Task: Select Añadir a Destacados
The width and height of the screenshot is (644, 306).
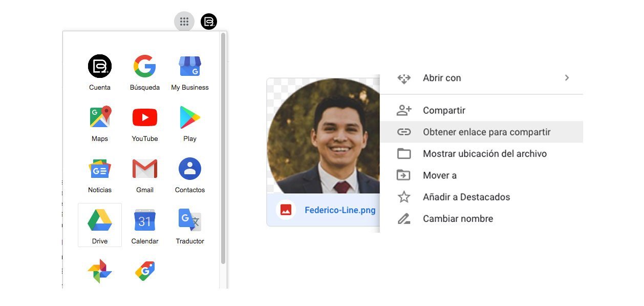Action: pos(481,197)
